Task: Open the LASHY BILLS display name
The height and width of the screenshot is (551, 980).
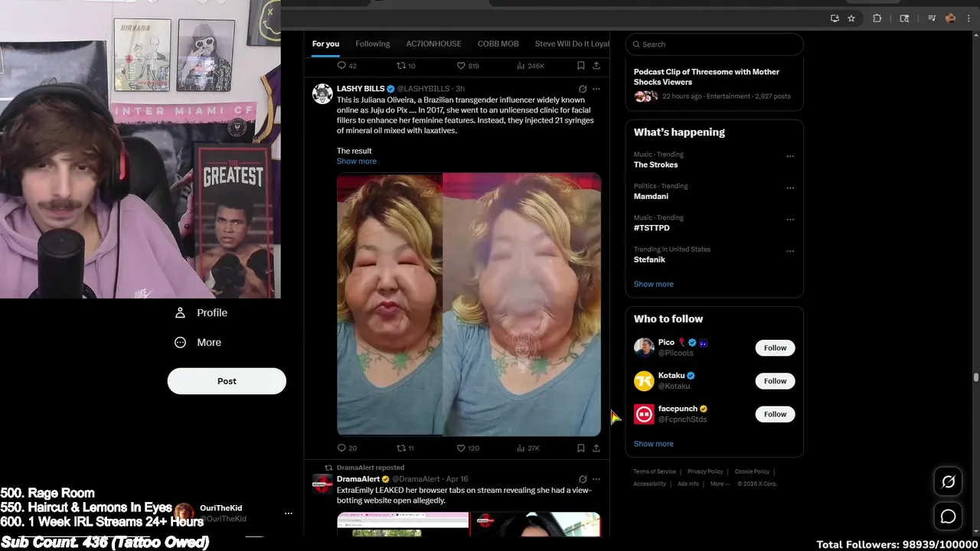Action: tap(361, 89)
